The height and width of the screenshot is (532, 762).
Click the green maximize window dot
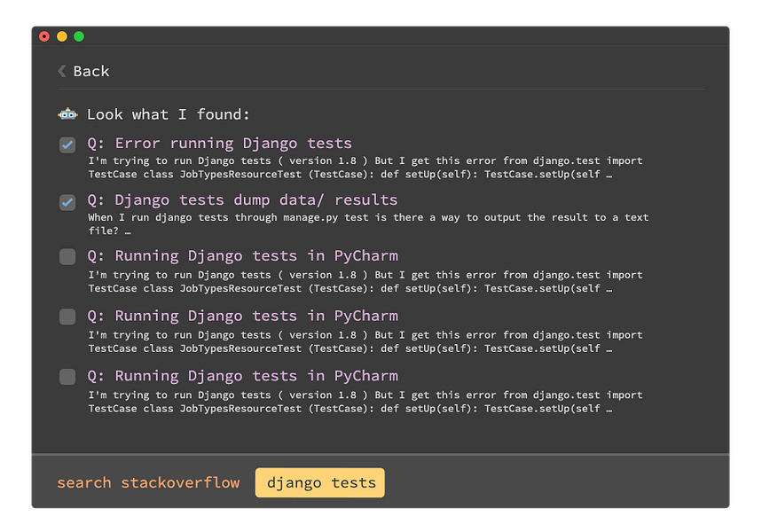point(79,36)
